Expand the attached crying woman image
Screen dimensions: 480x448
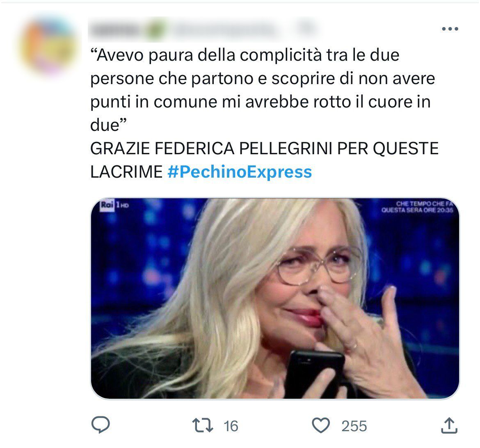click(275, 298)
